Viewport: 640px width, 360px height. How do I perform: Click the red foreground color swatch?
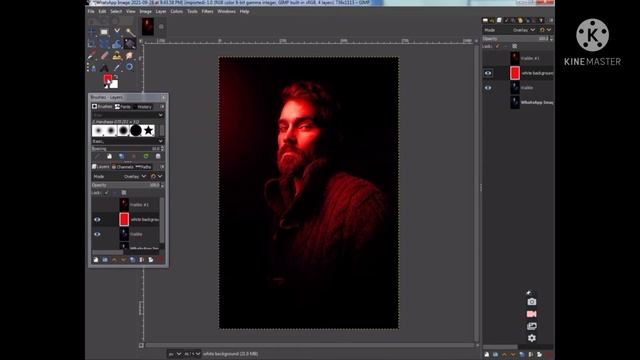(107, 78)
